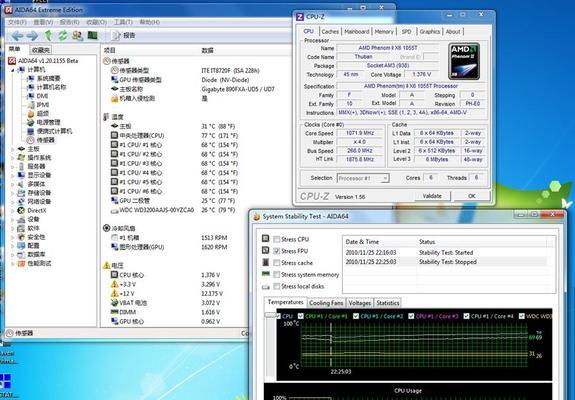Viewport: 575px width, 400px height.
Task: Toggle CPU #1 / Core #3 graph checkbox
Action: point(411,316)
